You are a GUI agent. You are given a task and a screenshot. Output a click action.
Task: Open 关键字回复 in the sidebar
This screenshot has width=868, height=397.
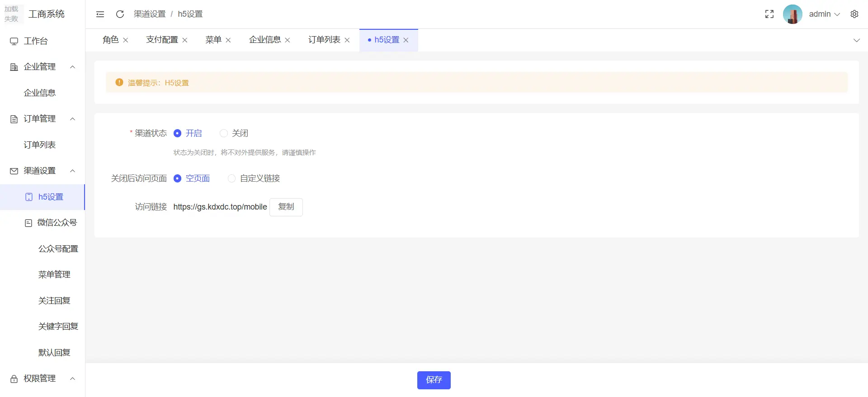(x=42, y=327)
